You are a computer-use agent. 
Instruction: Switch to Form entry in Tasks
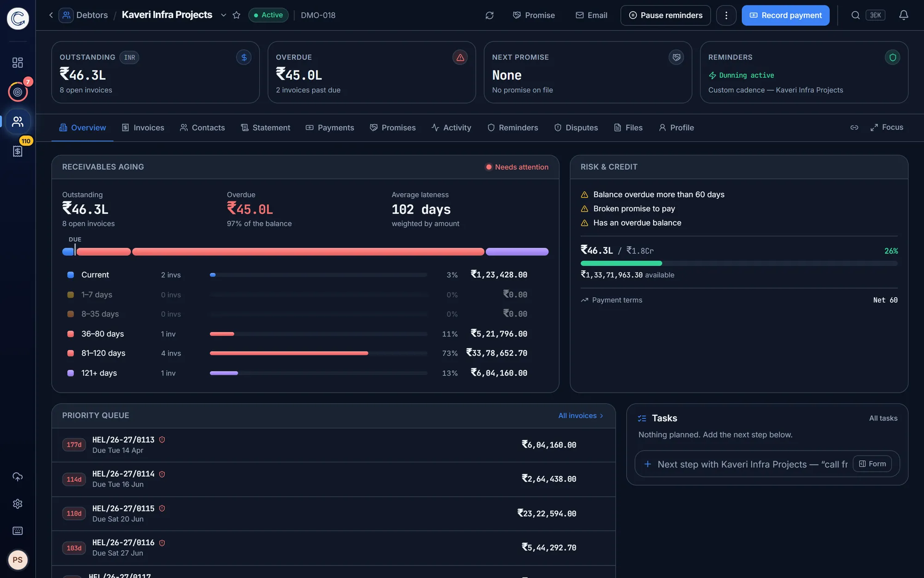pyautogui.click(x=872, y=464)
